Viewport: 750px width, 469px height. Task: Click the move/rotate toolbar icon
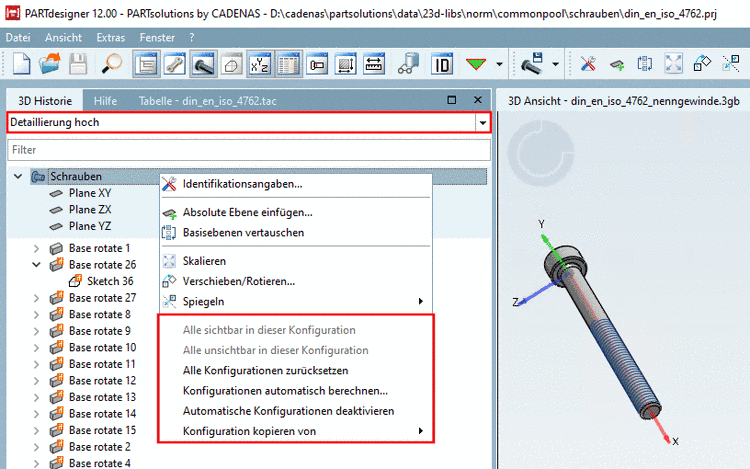coord(702,64)
